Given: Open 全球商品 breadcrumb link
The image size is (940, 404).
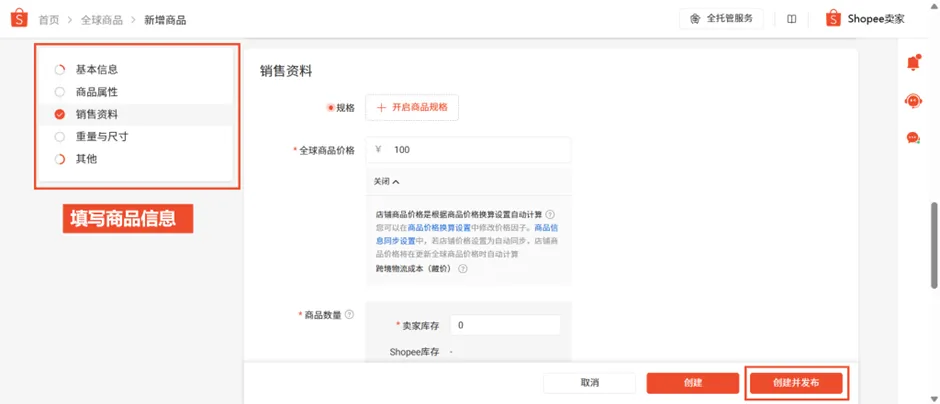Looking at the screenshot, I should (x=102, y=20).
